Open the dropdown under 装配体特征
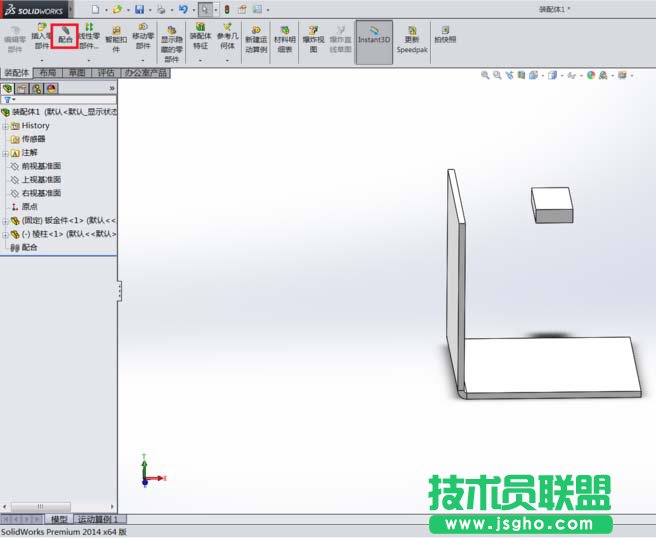656x540 pixels. tap(200, 61)
